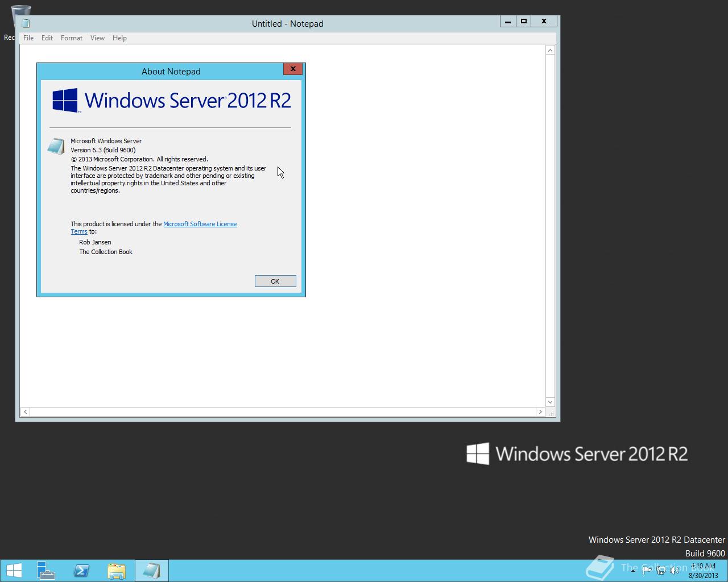Click OK in About Notepad dialog
This screenshot has width=728, height=582.
pos(275,281)
